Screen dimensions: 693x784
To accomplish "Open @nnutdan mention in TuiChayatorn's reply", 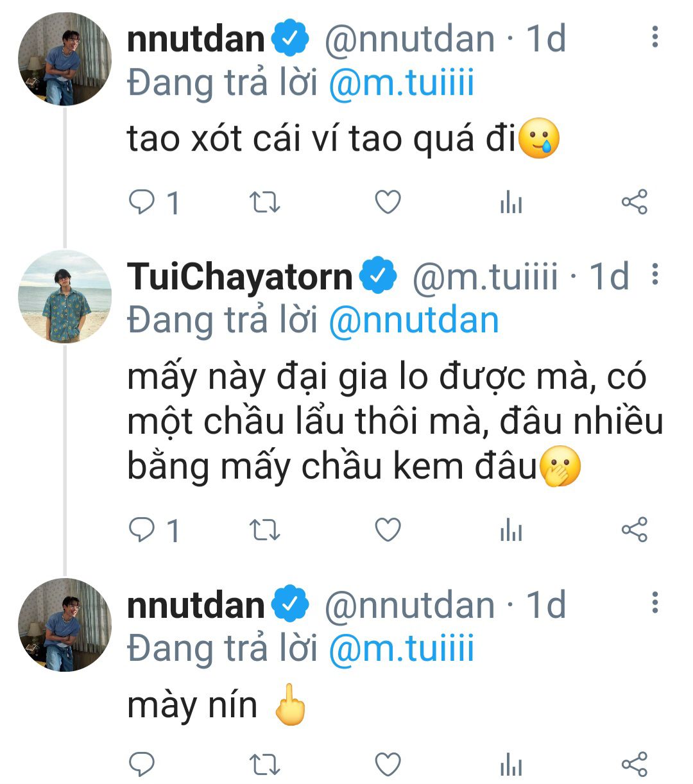I will point(413,321).
